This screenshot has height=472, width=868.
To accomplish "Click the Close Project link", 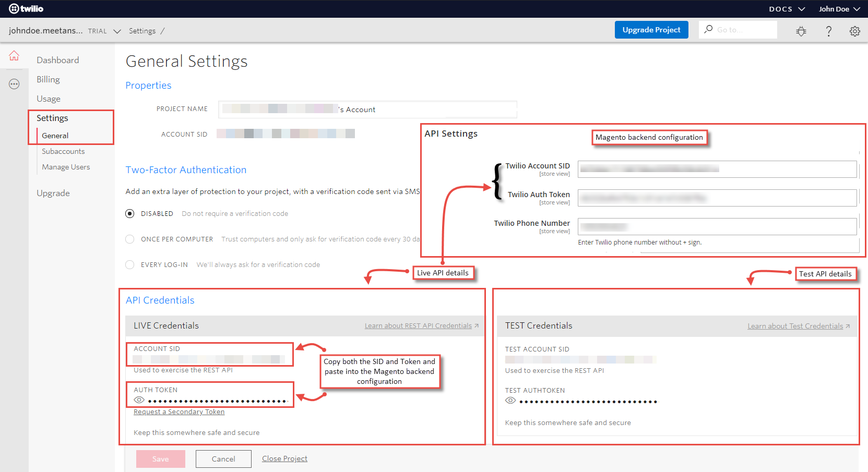I will pyautogui.click(x=284, y=458).
